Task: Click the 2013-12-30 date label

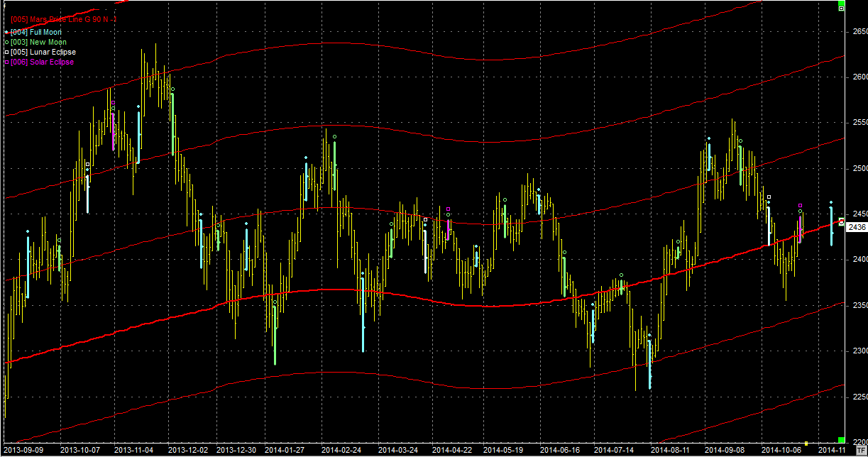Action: [236, 450]
